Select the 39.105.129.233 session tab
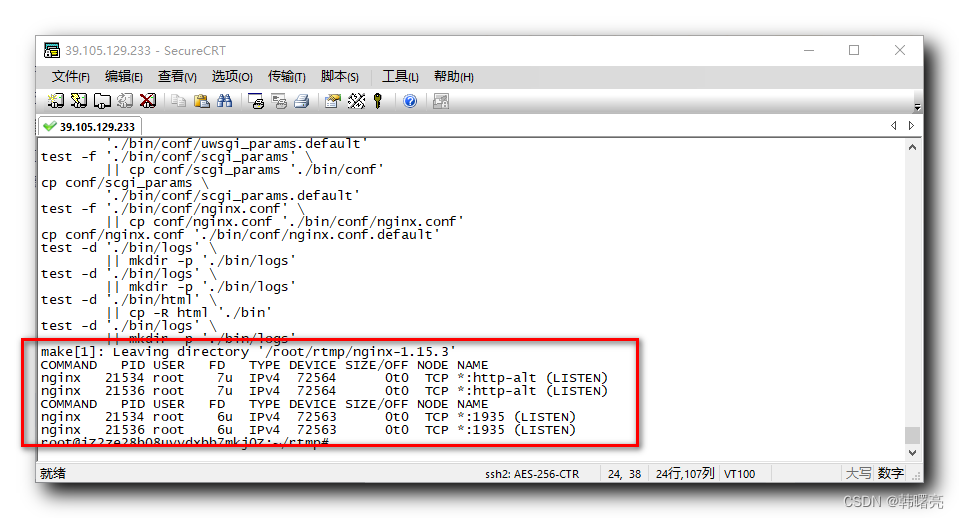Viewport: 959px width, 518px height. [89, 127]
